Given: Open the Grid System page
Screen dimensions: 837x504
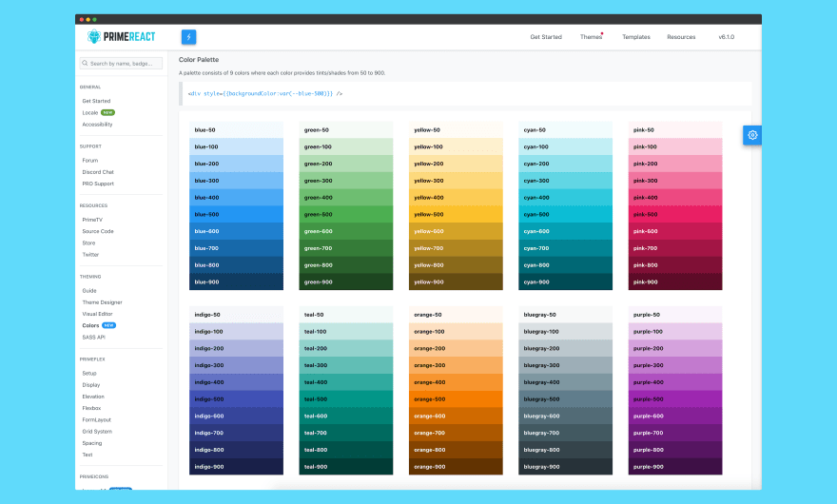Looking at the screenshot, I should pos(97,432).
